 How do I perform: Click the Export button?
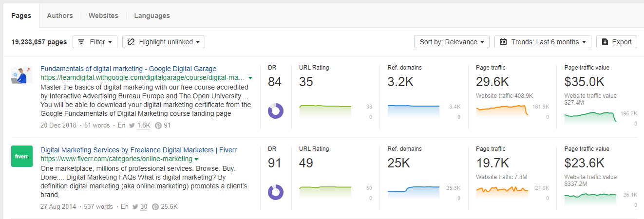click(617, 42)
